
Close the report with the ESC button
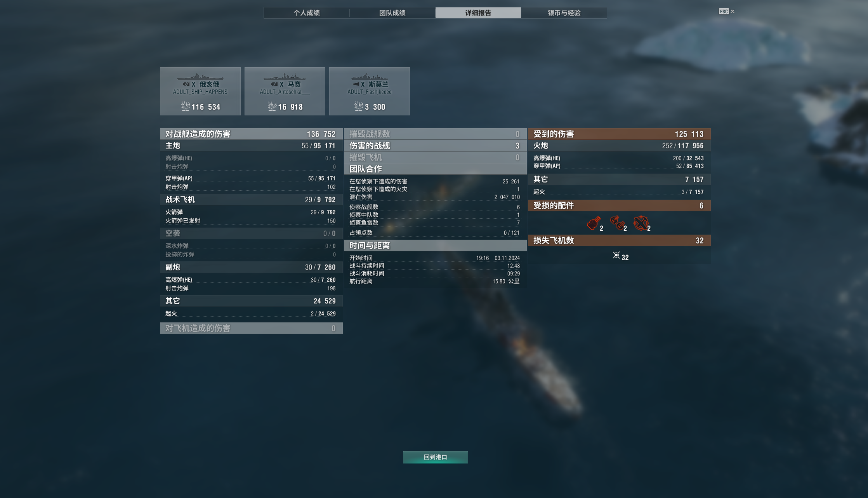(726, 11)
